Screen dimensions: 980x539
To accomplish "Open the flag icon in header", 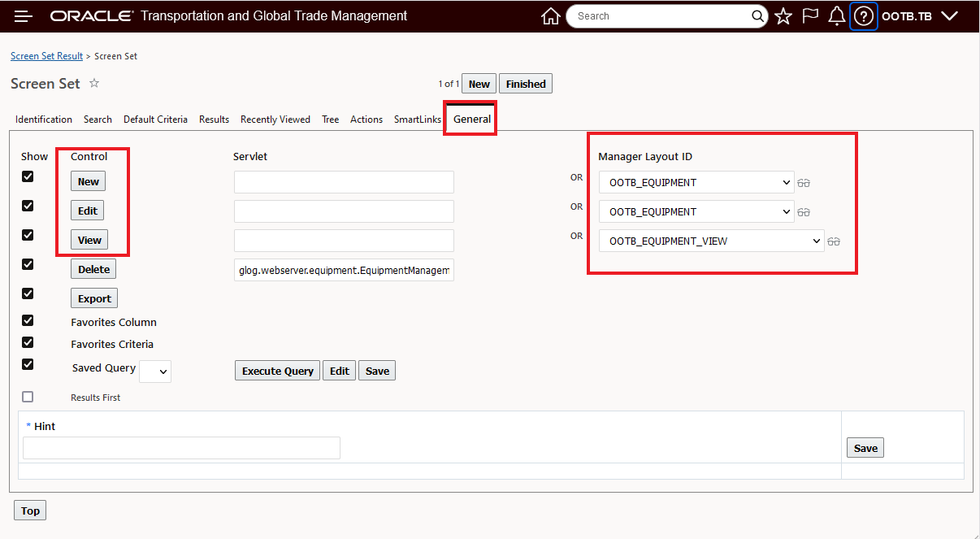I will (x=810, y=16).
